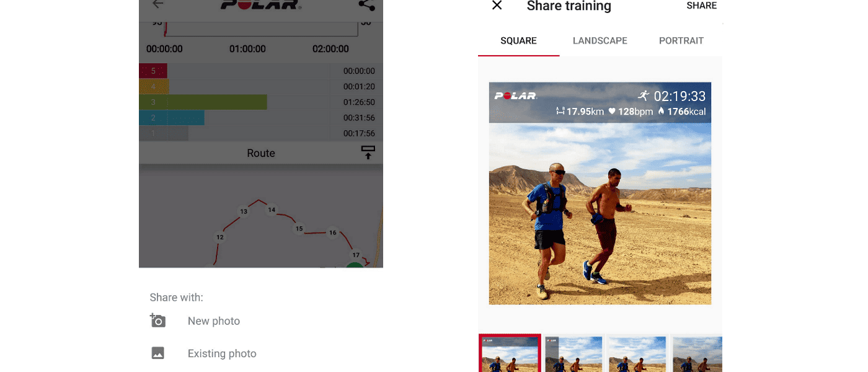
Task: Choose New photo option
Action: [x=214, y=321]
